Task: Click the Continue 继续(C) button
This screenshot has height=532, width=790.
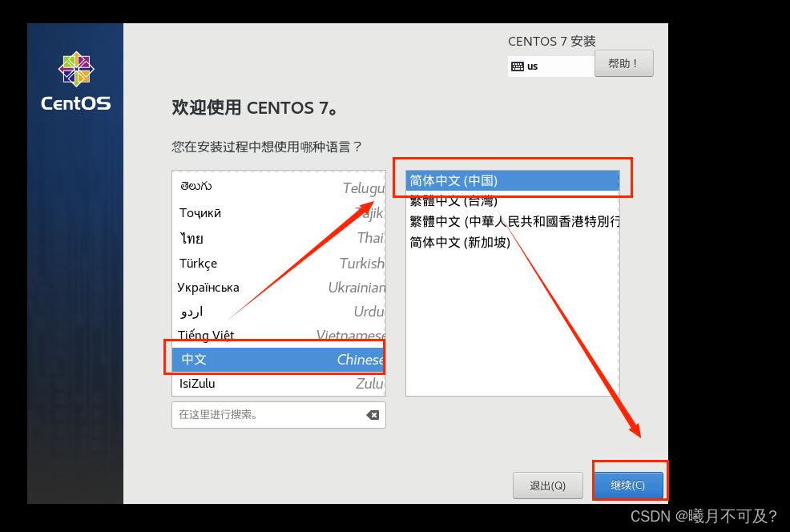Action: 628,486
